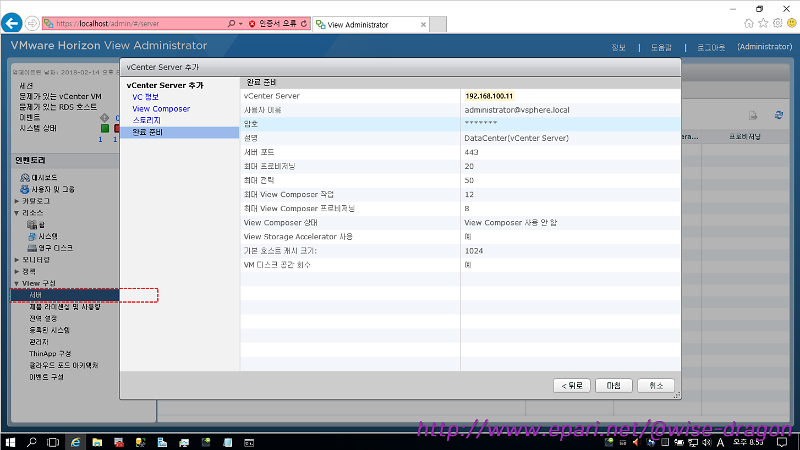This screenshot has height=450, width=800.
Task: Open Internet Explorer on taskbar
Action: pyautogui.click(x=75, y=442)
